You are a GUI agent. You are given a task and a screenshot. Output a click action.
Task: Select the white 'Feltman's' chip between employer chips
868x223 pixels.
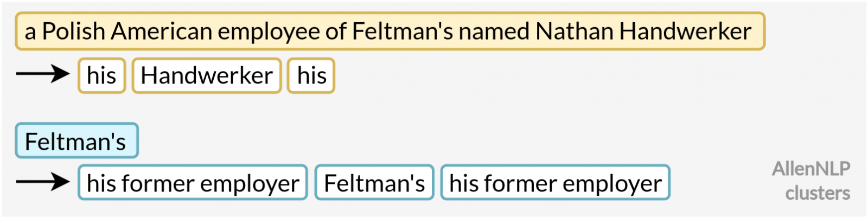[374, 183]
